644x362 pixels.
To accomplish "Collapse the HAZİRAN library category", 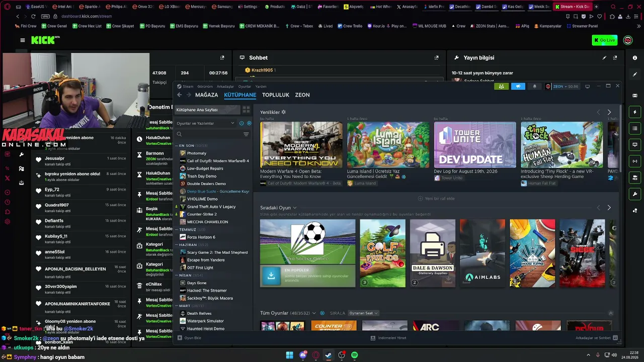I will [x=177, y=244].
